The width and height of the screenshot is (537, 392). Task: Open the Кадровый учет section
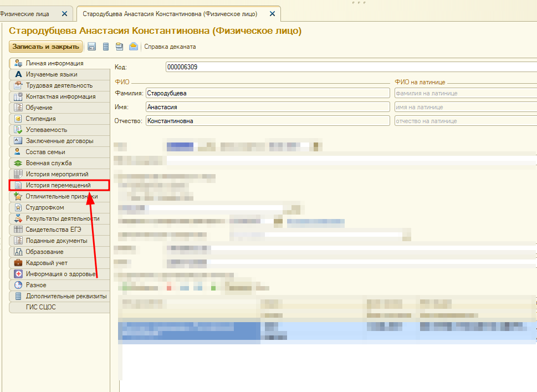(47, 263)
